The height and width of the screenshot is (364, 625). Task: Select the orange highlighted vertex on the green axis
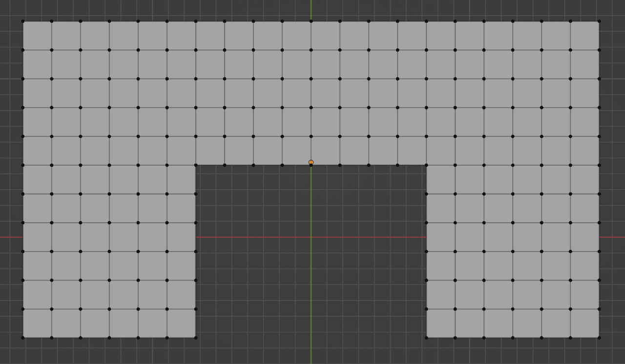point(311,162)
